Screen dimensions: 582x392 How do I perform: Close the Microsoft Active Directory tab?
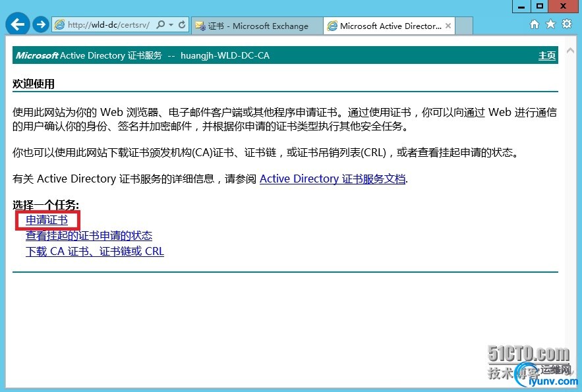coord(448,26)
